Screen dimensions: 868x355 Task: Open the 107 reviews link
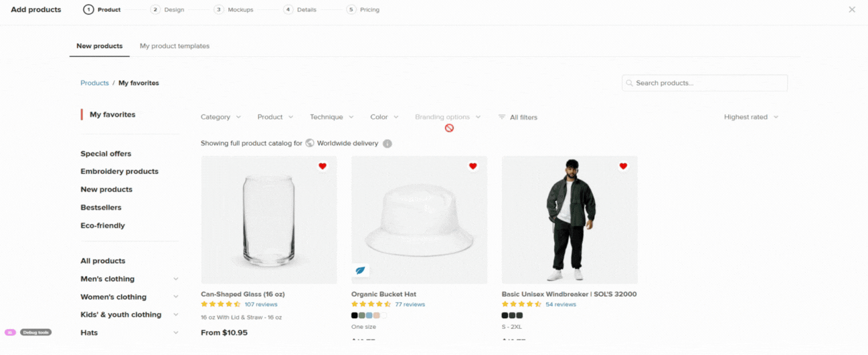click(x=261, y=304)
